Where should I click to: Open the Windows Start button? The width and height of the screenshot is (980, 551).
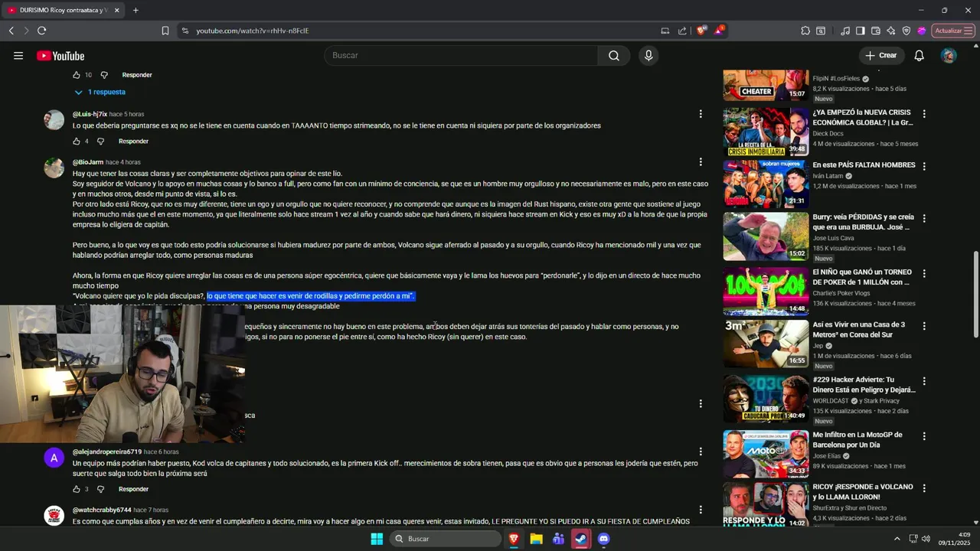pos(377,539)
